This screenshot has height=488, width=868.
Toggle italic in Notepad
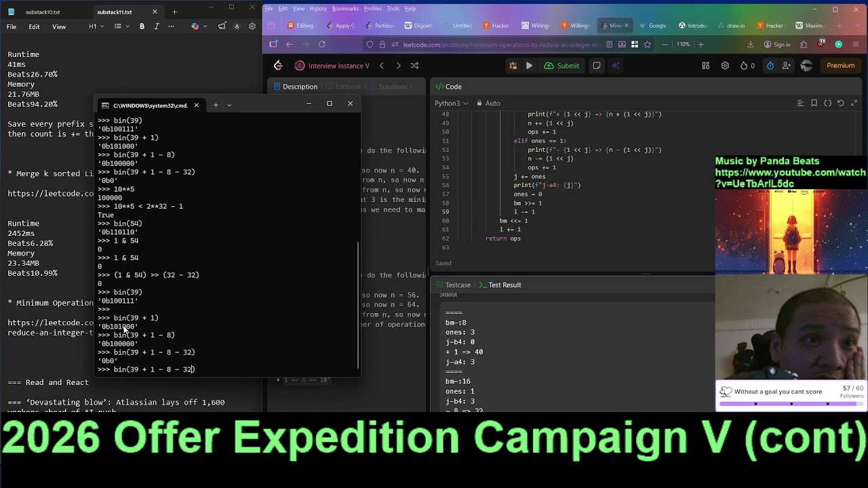pos(157,26)
